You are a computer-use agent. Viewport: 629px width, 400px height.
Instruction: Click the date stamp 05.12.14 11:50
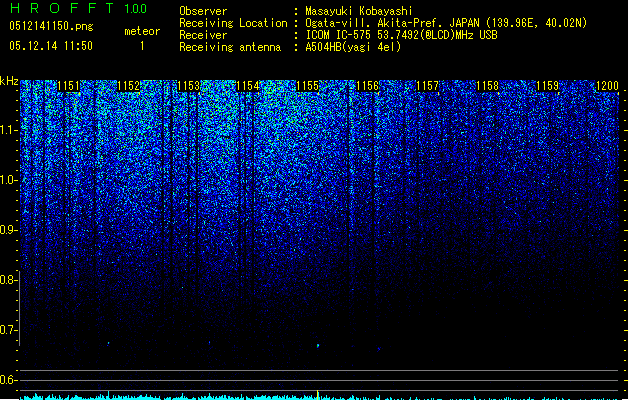click(51, 46)
